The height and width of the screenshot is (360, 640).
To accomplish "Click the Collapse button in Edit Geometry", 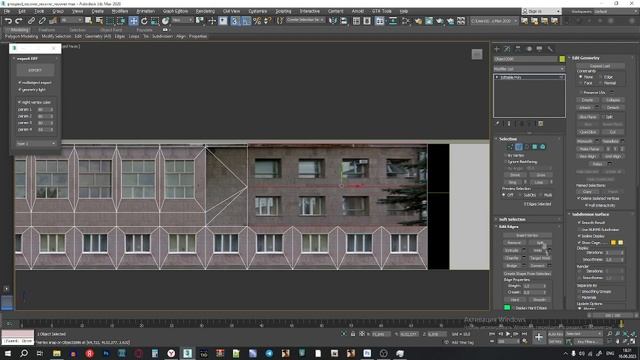I will (x=613, y=100).
